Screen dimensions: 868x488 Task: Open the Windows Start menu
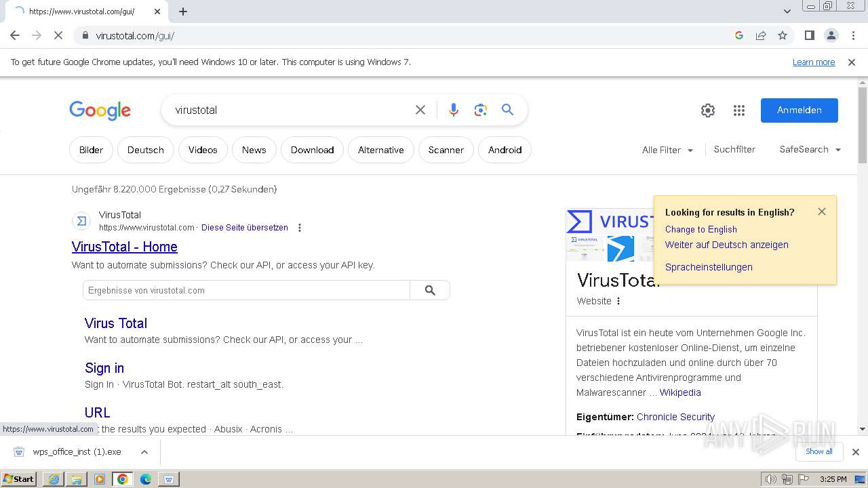tap(19, 479)
